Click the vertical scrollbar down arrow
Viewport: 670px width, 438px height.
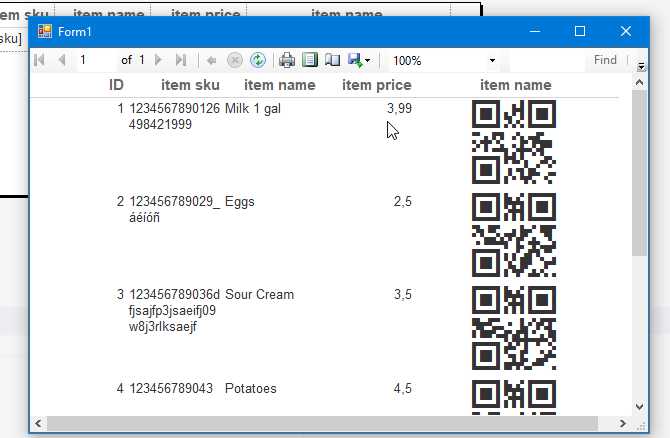click(639, 407)
